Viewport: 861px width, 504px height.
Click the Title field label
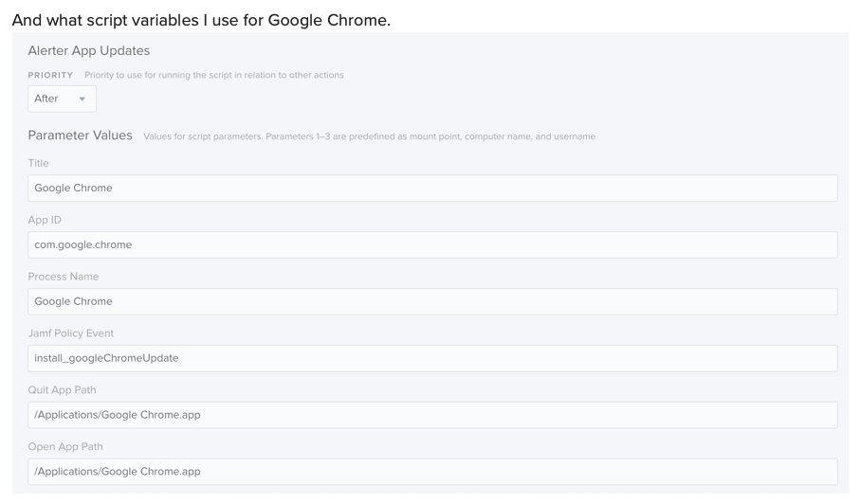(39, 163)
